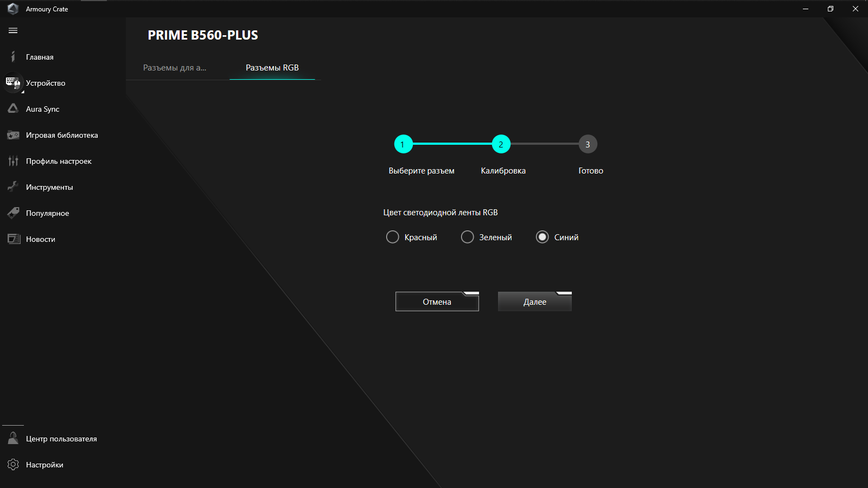Go to Главная in sidebar
Image resolution: width=868 pixels, height=488 pixels.
(x=40, y=57)
